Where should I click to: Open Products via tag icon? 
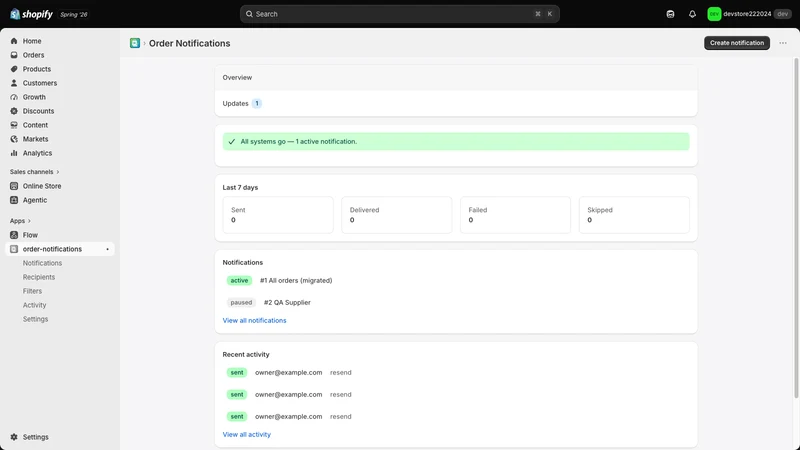tap(14, 69)
